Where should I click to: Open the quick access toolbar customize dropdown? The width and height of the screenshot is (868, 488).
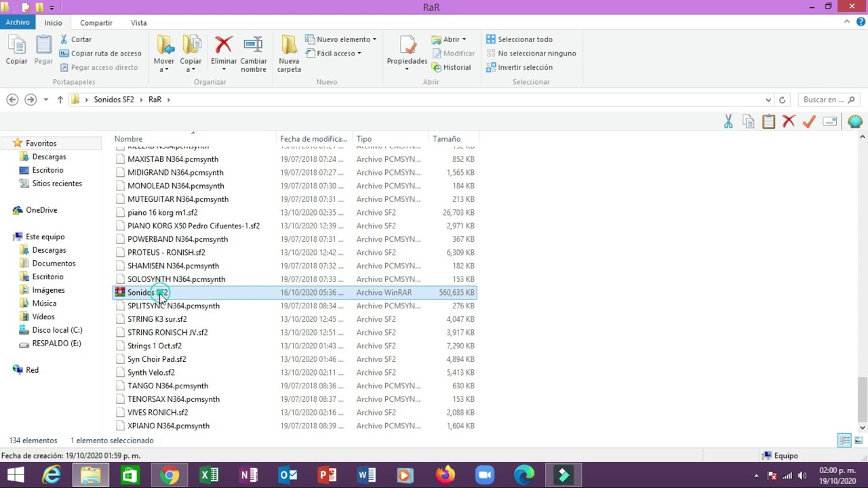coord(52,7)
